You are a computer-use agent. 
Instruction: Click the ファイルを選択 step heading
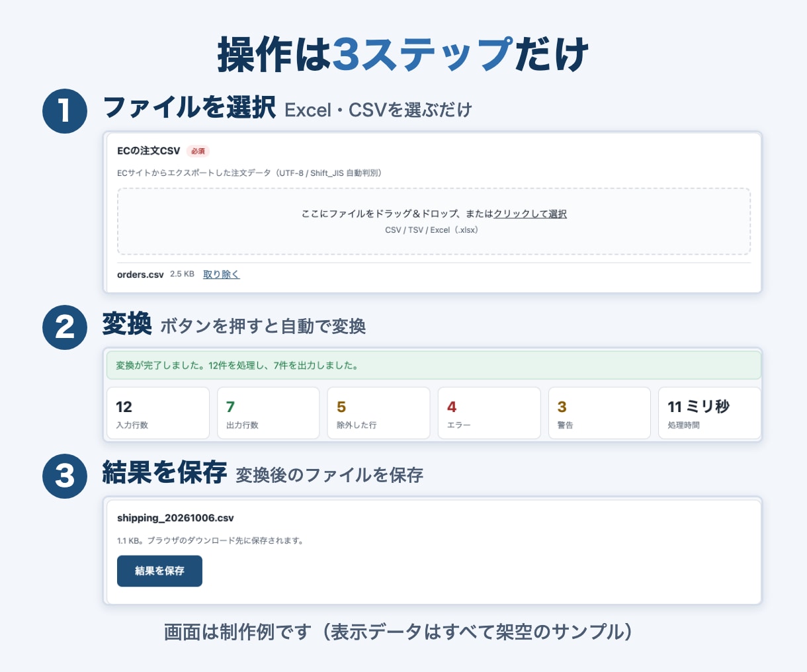(x=189, y=107)
